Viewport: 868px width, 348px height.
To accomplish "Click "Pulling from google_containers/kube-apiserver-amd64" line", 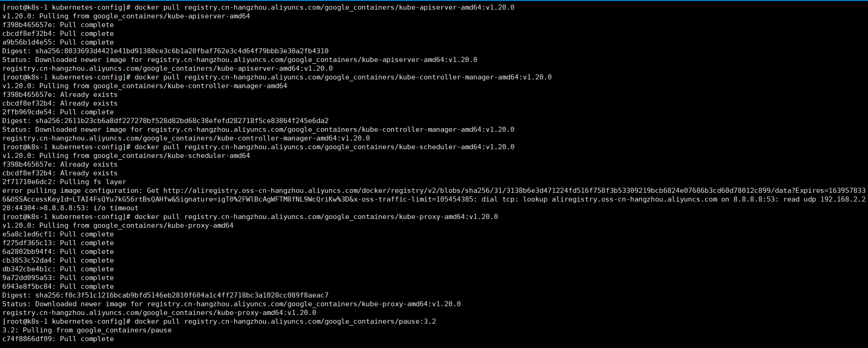I will [x=126, y=16].
